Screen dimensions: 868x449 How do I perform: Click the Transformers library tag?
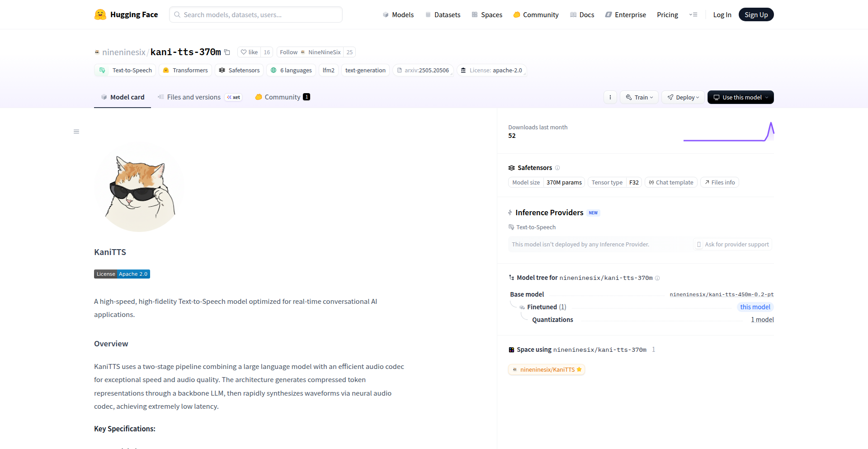tap(185, 70)
